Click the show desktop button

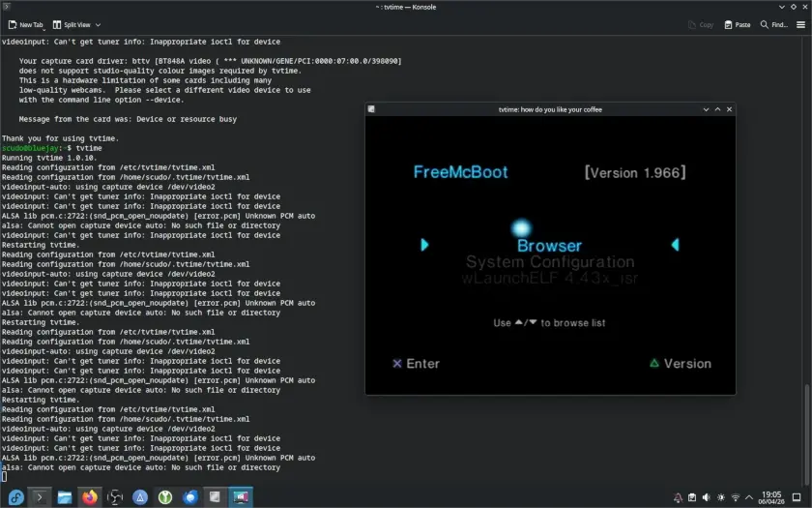point(797,497)
